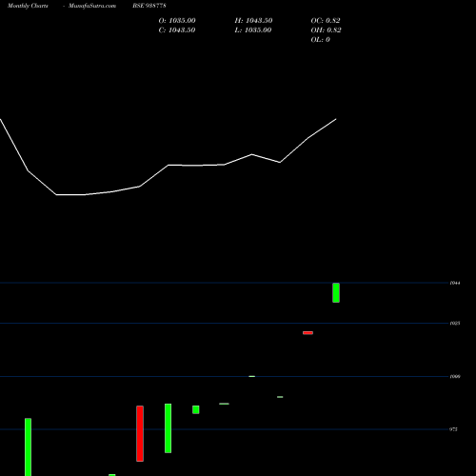
Task: Click the "OH: 0.82" reading
Action: point(326,30)
